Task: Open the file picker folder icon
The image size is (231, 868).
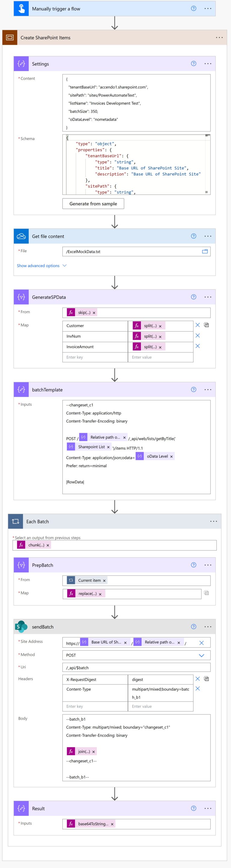Action: pos(205,251)
